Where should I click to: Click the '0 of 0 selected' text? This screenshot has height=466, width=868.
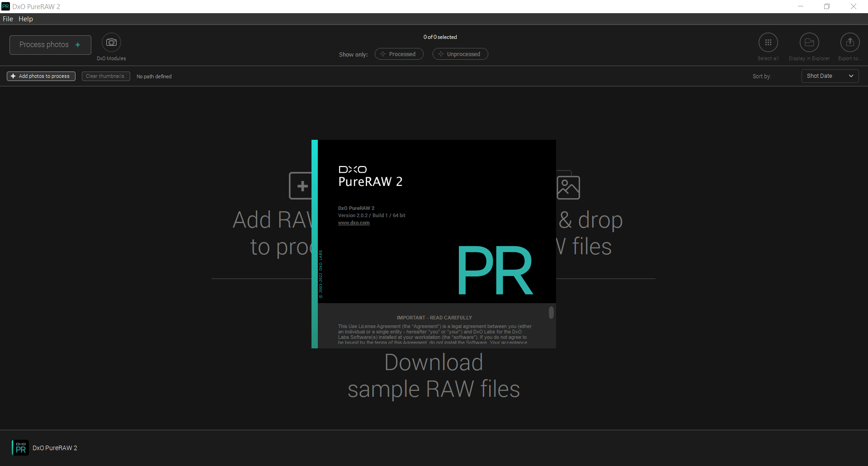(440, 37)
